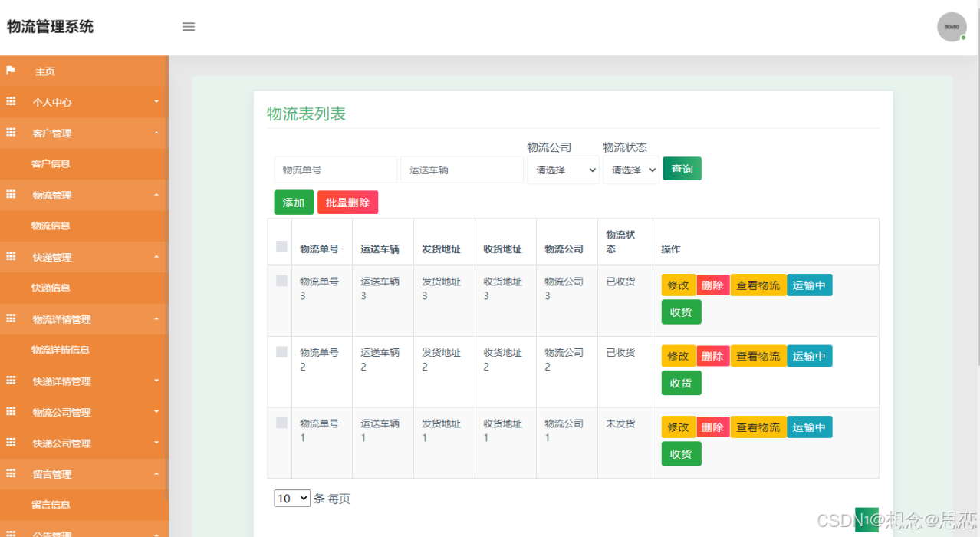
Task: Click 删除 for 物流单号2 row
Action: (713, 356)
